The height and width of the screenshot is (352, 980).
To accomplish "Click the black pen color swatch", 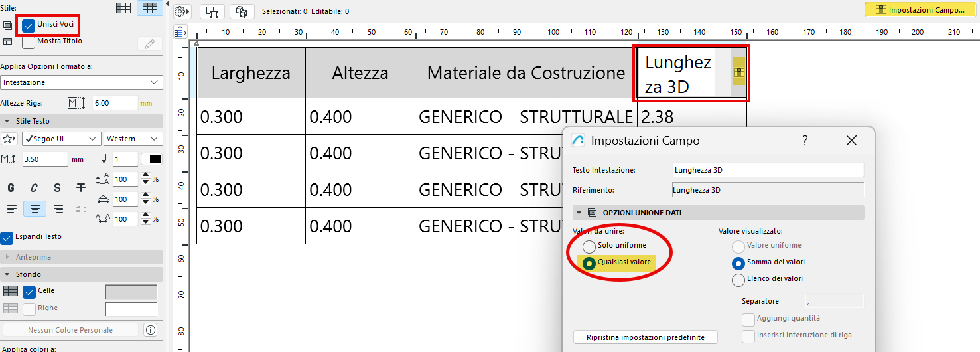I will pos(155,159).
